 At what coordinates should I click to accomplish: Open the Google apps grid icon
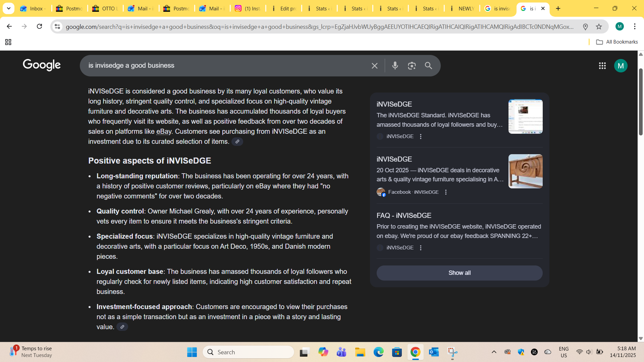point(602,66)
